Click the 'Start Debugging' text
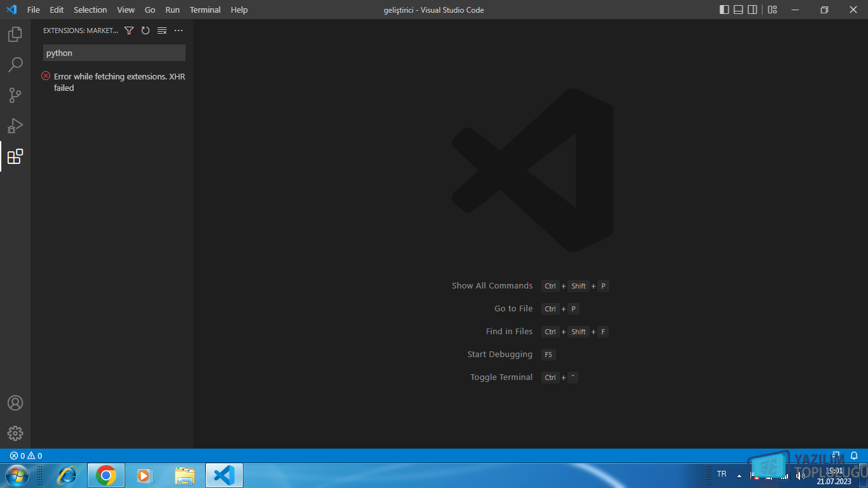This screenshot has width=868, height=488. coord(500,354)
